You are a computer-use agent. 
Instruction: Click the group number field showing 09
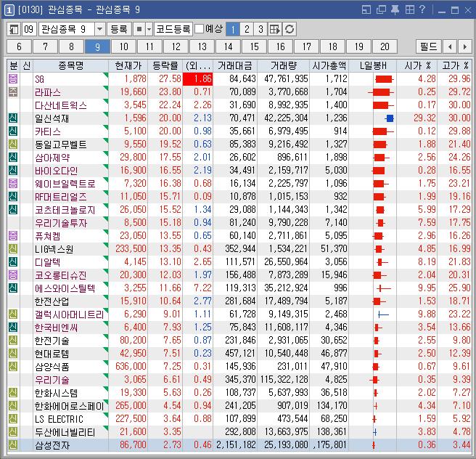tap(29, 30)
